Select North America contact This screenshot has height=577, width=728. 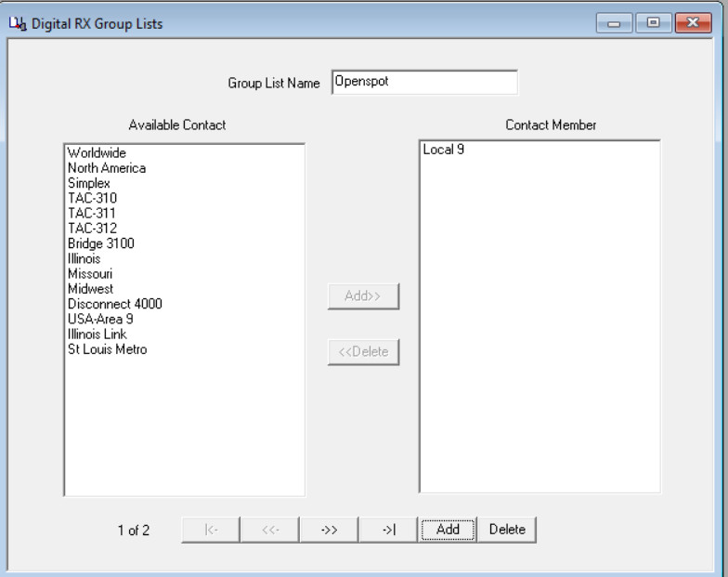pos(107,167)
